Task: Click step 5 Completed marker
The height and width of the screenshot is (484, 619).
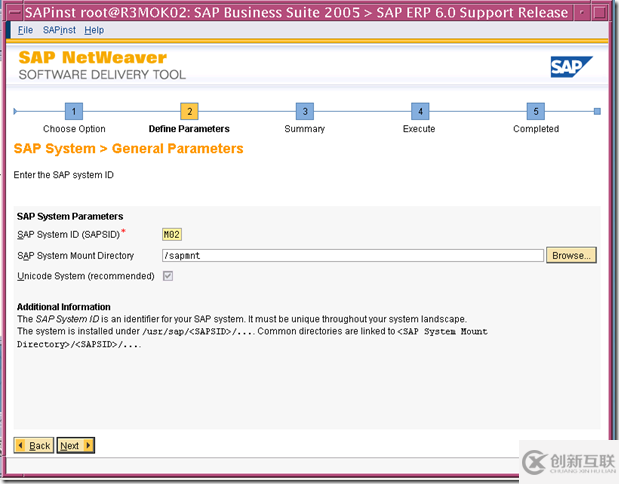Action: coord(536,111)
